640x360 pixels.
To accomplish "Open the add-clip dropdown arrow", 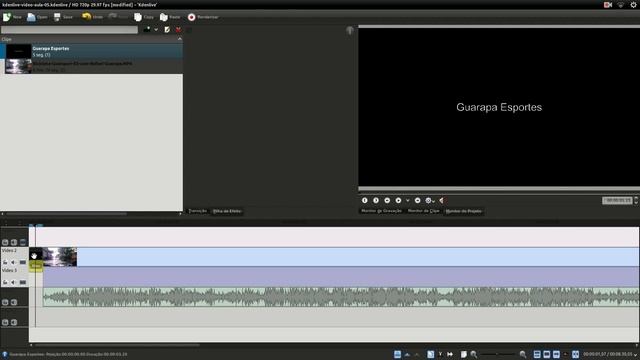I will point(156,30).
